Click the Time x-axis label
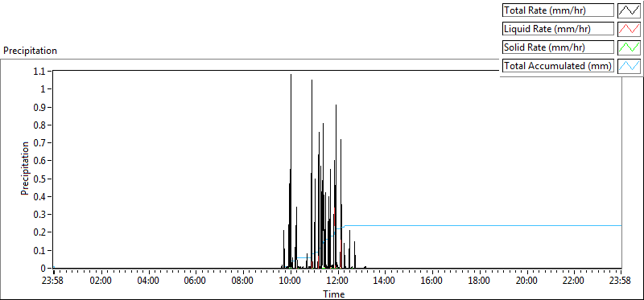Image resolution: width=644 pixels, height=300 pixels. [x=334, y=294]
